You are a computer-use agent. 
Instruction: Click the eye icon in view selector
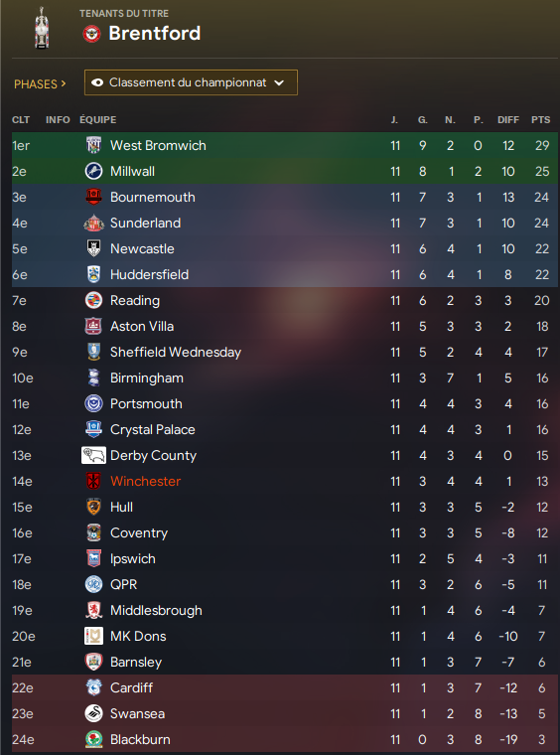pyautogui.click(x=97, y=82)
